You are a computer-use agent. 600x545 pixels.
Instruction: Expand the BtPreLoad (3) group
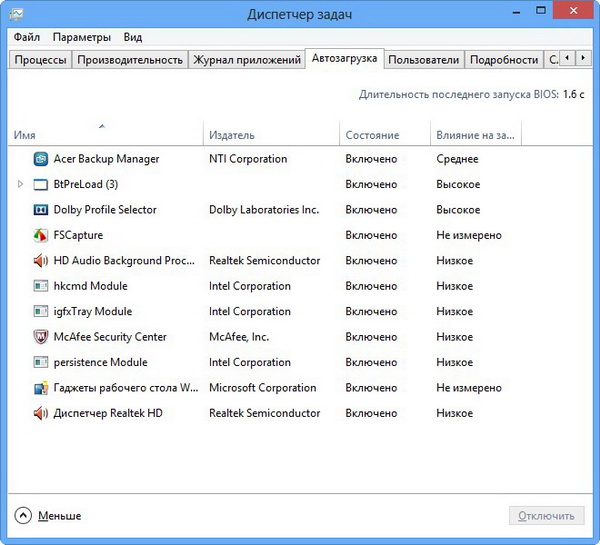(21, 185)
